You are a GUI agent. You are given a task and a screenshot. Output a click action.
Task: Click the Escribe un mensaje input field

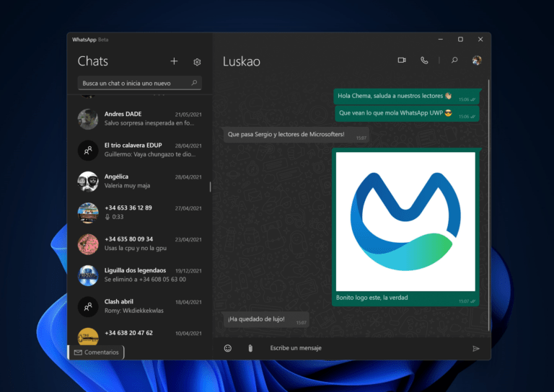click(x=361, y=348)
